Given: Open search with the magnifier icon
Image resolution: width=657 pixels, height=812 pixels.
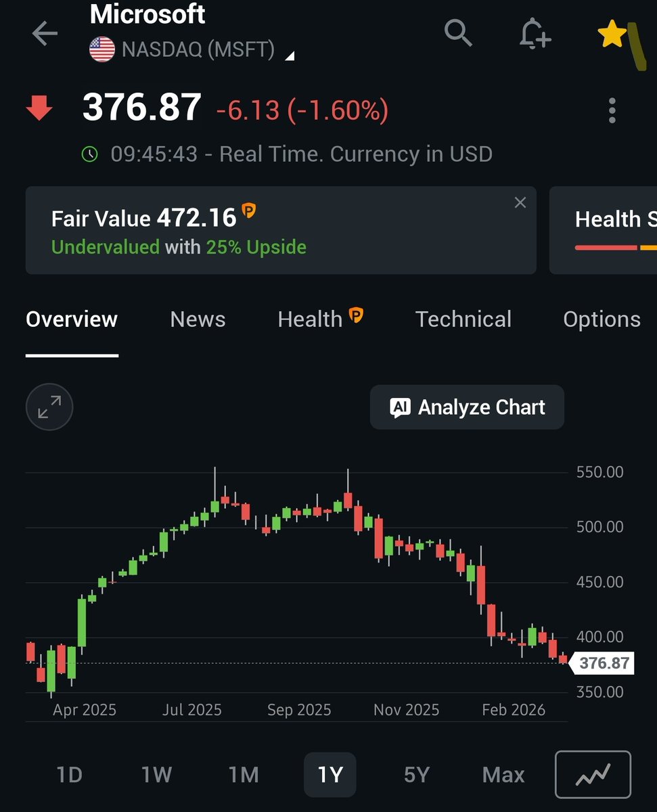Looking at the screenshot, I should click(x=458, y=32).
